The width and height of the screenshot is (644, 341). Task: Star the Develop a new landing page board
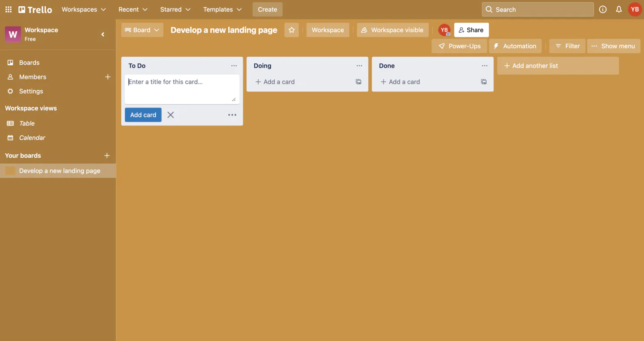(x=291, y=29)
